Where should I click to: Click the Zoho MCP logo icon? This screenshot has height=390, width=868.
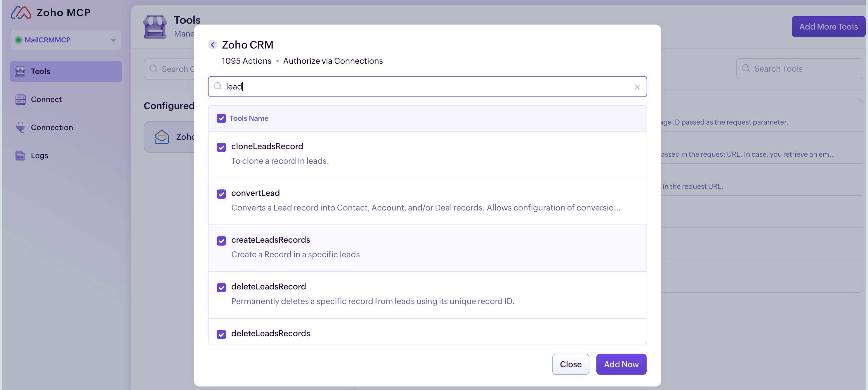pos(21,13)
